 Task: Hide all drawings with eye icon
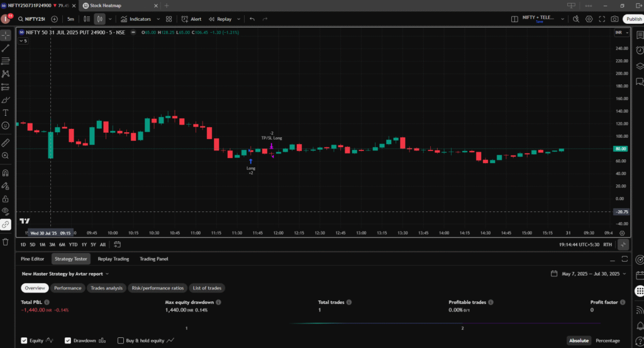pos(6,211)
